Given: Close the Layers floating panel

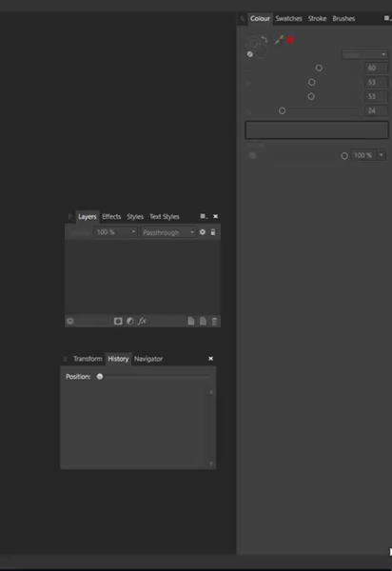Looking at the screenshot, I should click(215, 216).
